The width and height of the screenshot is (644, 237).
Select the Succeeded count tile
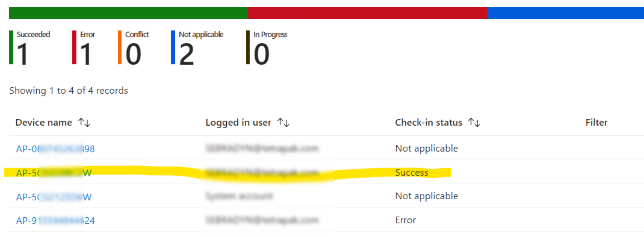(30, 48)
